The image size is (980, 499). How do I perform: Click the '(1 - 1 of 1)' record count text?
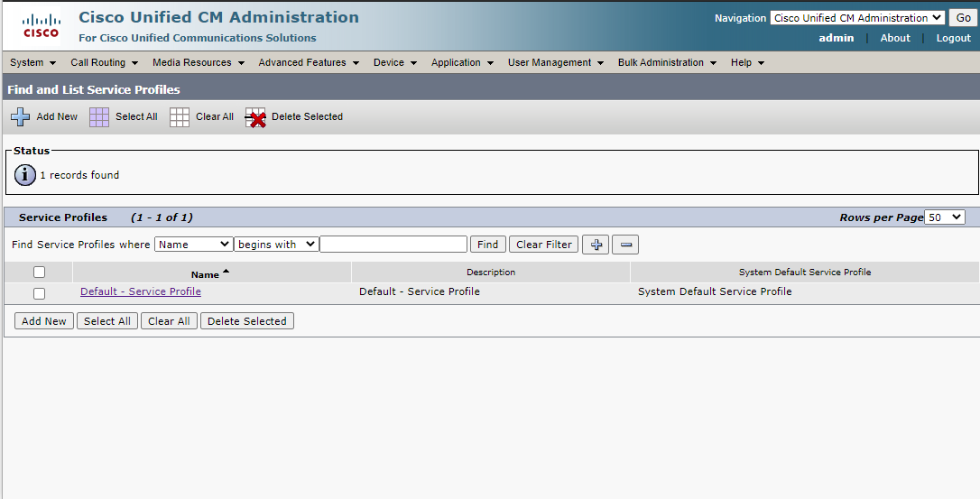point(162,217)
